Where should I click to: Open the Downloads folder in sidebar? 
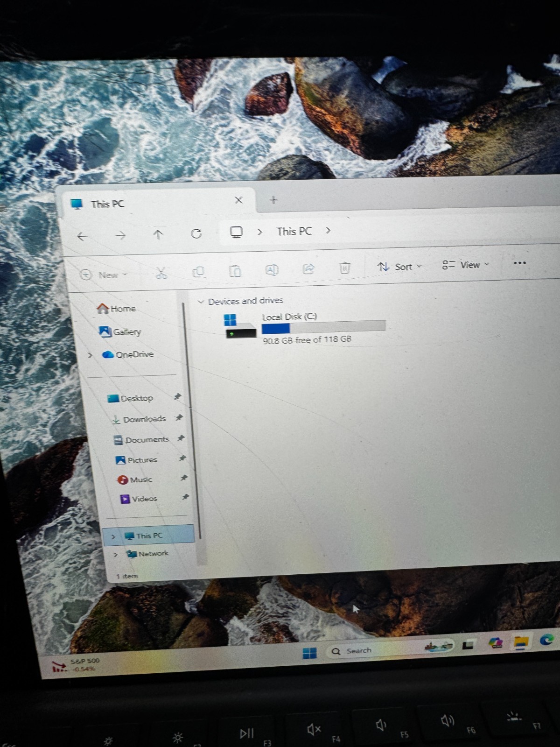(x=139, y=419)
